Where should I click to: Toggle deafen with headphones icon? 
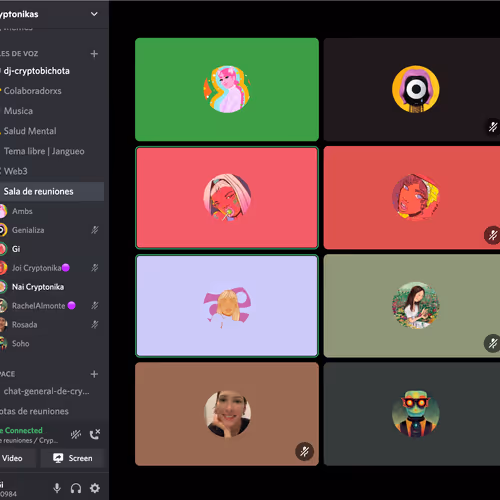76,488
